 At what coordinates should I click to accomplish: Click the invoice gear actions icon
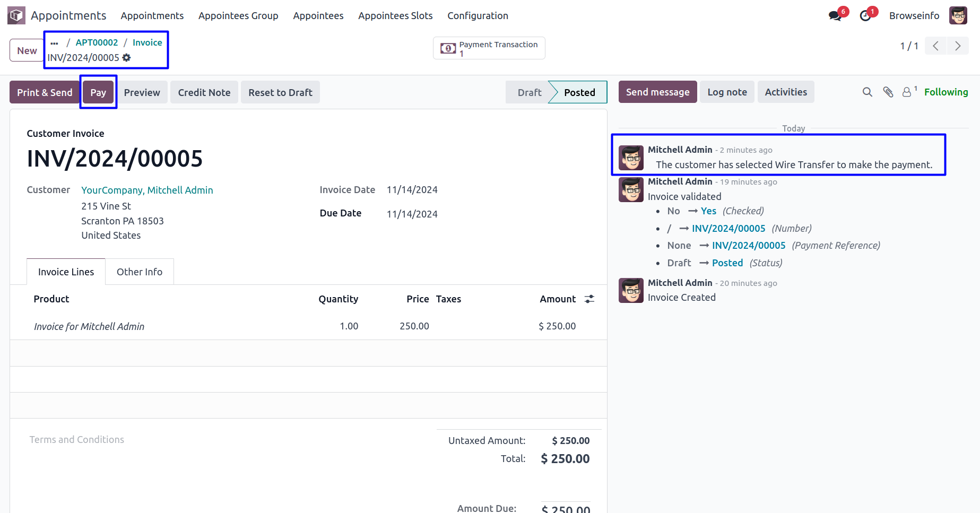(x=126, y=57)
